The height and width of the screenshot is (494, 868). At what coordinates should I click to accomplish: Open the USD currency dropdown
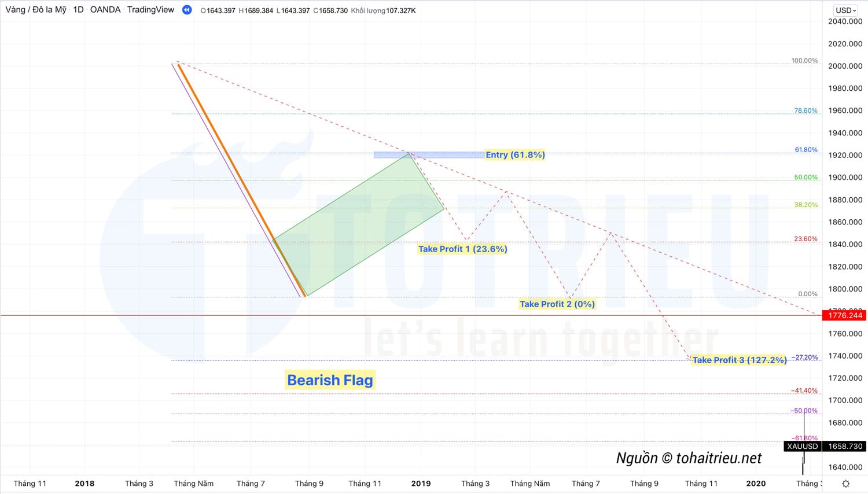click(x=845, y=10)
